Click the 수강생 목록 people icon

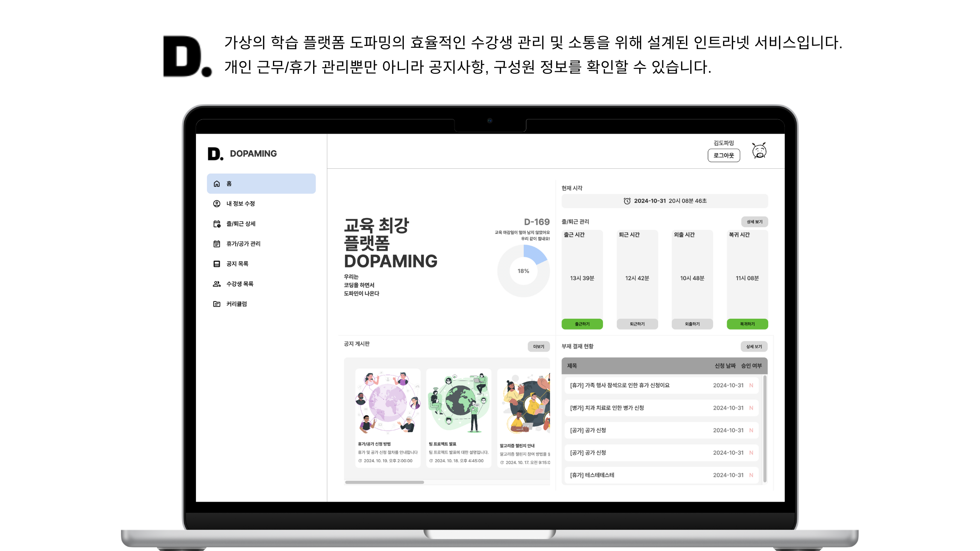pyautogui.click(x=217, y=284)
